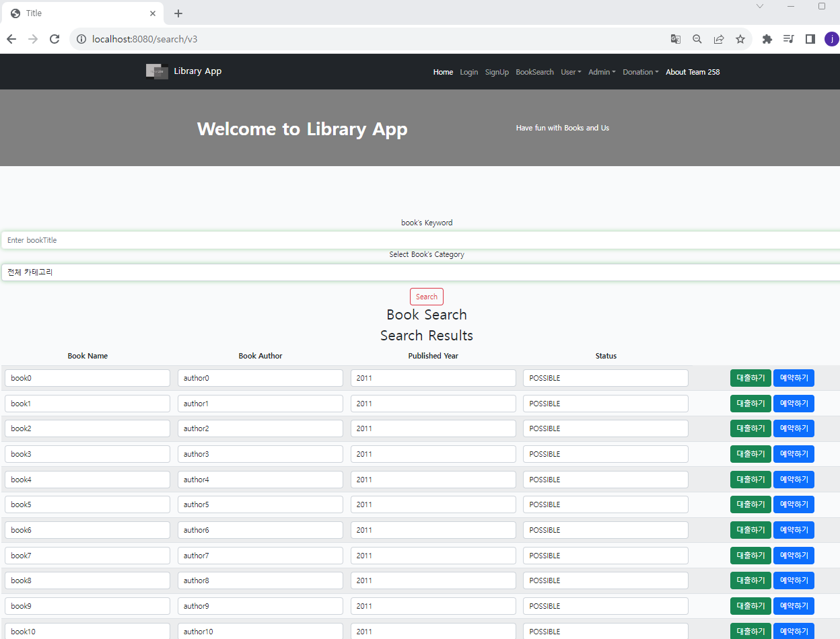Viewport: 840px width, 639px height.
Task: Click the Google Translate icon in address bar
Action: [x=676, y=39]
